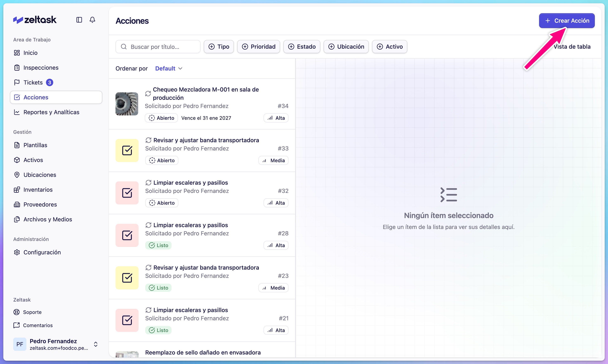Open Reportes y Analíticas

coord(51,112)
